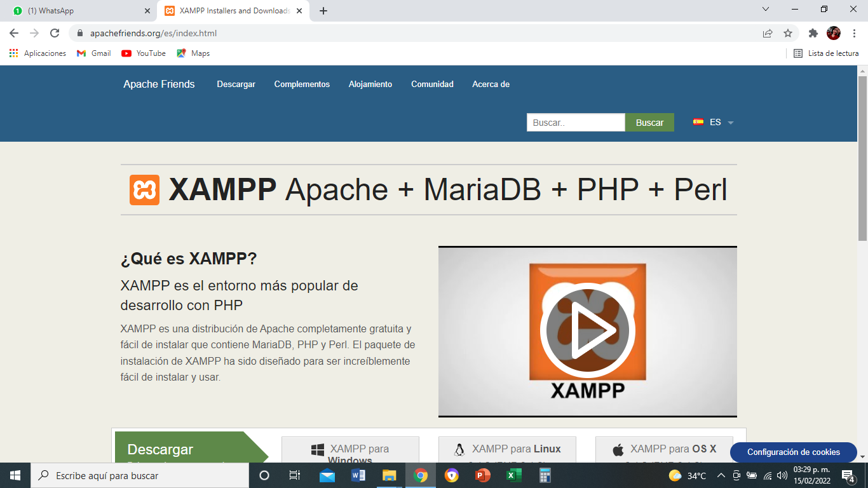Click the XAMPP para Linux download button

pos(507,449)
